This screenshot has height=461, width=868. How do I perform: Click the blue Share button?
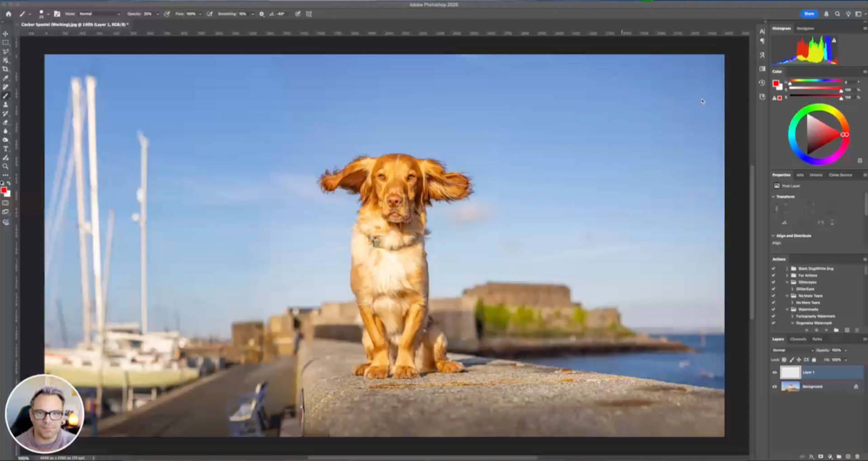[809, 14]
